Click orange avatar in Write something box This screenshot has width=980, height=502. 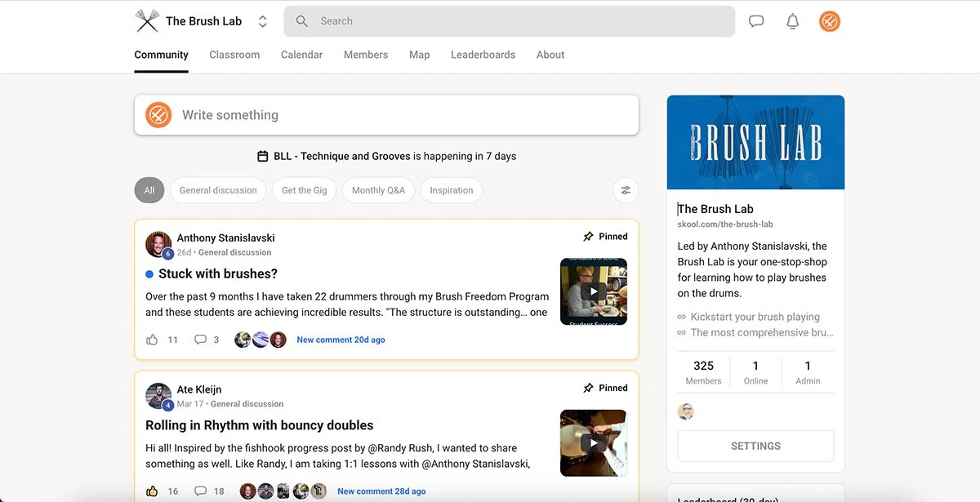pyautogui.click(x=158, y=115)
